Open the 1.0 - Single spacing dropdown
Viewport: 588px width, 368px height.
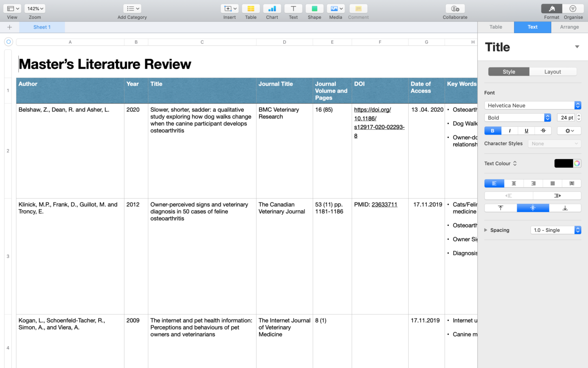(x=556, y=230)
